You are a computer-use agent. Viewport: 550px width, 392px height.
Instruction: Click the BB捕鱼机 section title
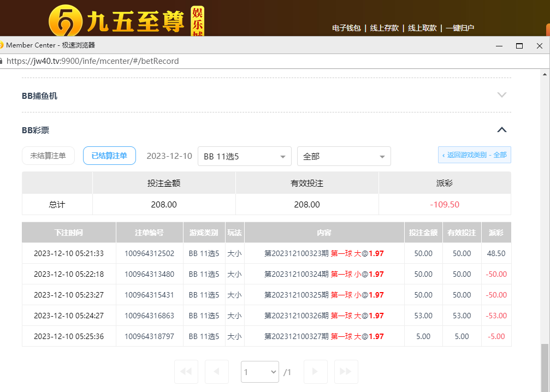[40, 96]
